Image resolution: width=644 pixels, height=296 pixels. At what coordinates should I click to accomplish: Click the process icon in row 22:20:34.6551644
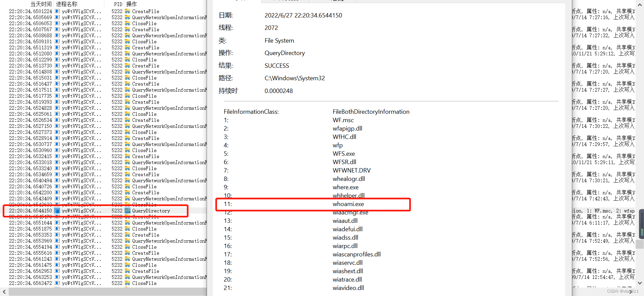(57, 223)
